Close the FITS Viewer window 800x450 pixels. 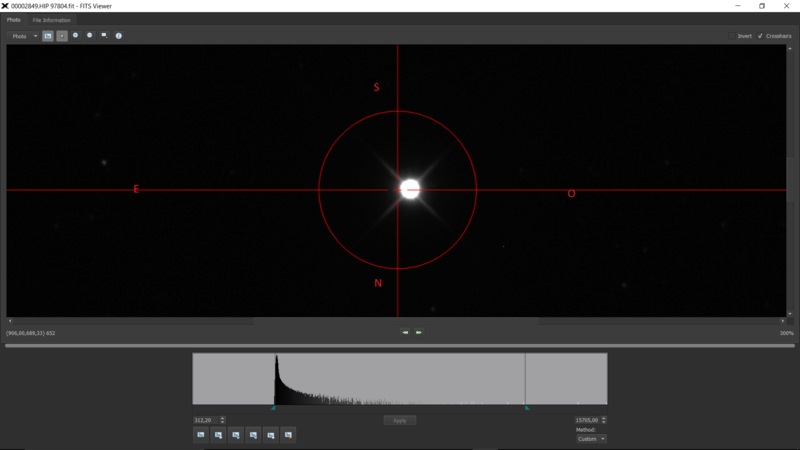click(x=786, y=6)
